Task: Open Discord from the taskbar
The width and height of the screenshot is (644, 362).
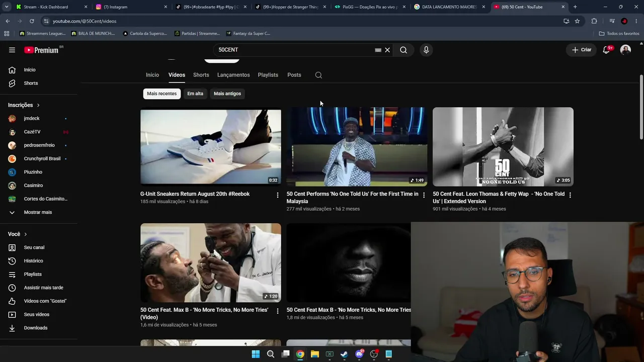Action: (x=359, y=354)
